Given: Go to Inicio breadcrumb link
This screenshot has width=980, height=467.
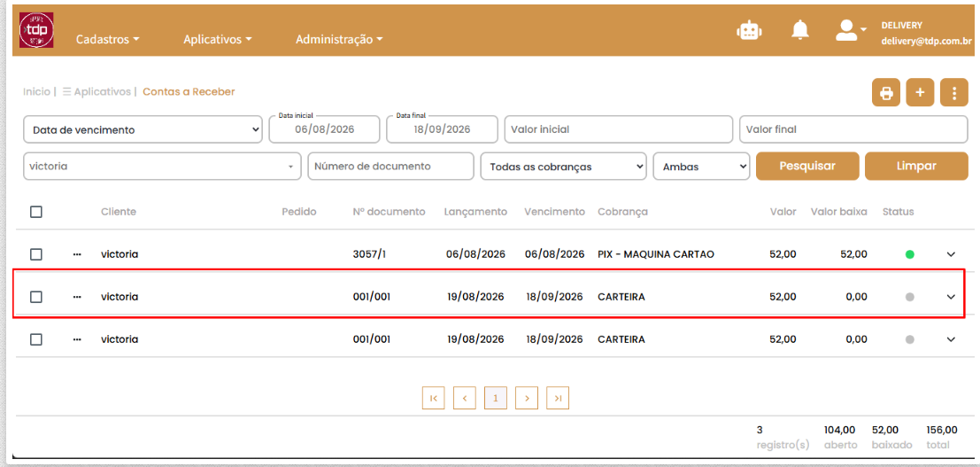Looking at the screenshot, I should tap(36, 91).
